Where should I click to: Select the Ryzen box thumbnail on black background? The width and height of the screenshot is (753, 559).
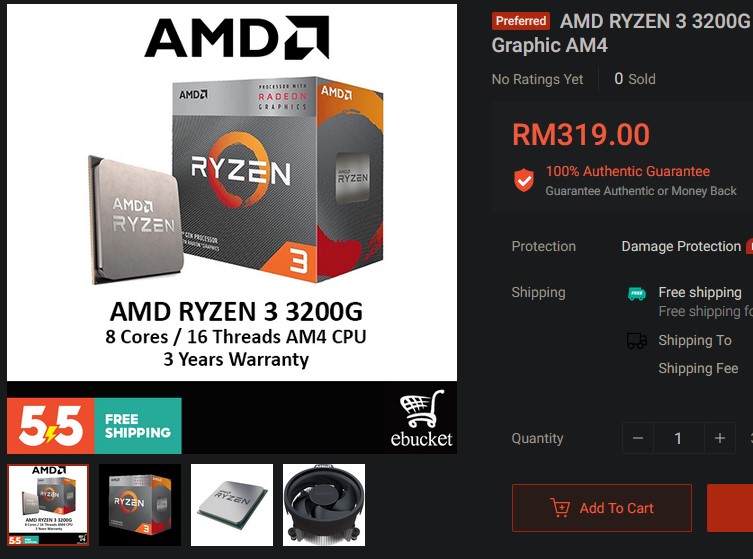click(140, 505)
